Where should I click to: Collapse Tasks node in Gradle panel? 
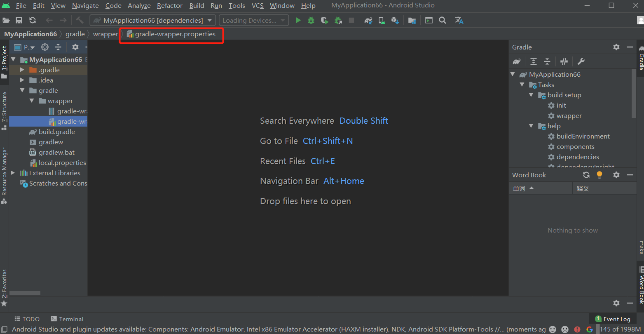click(x=522, y=85)
